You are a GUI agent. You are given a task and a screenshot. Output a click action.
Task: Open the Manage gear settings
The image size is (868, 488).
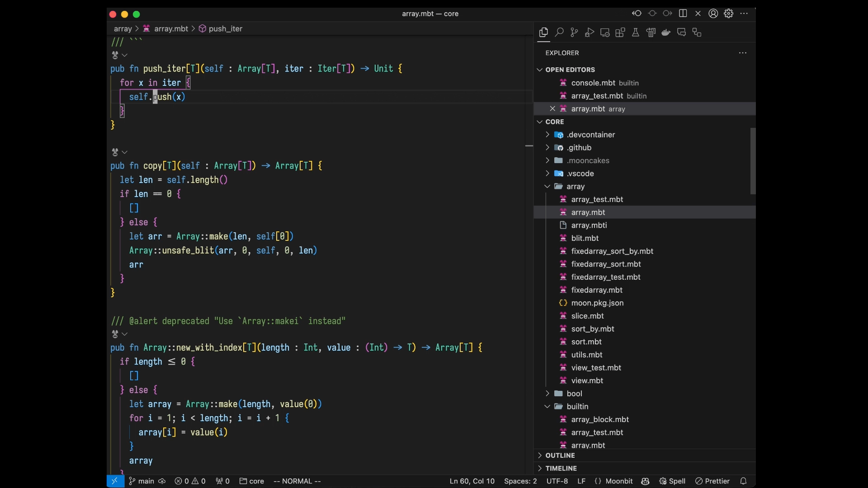[x=729, y=14]
